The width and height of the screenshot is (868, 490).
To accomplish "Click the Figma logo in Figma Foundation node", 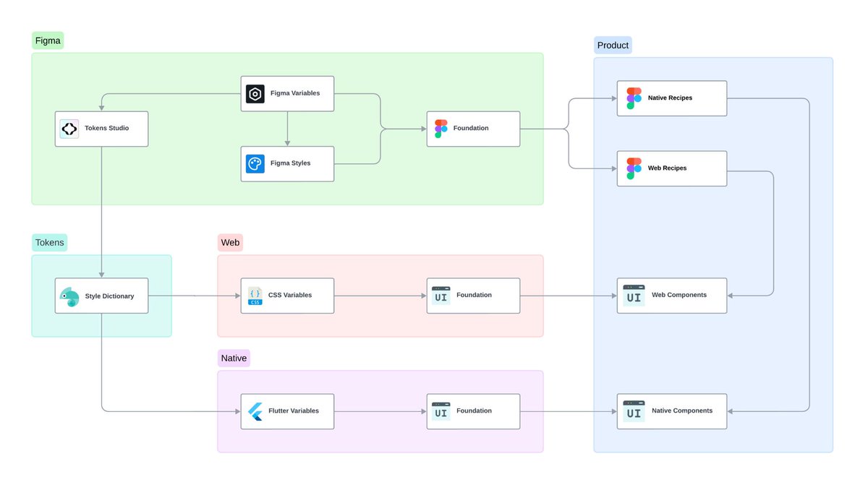I will click(x=441, y=129).
